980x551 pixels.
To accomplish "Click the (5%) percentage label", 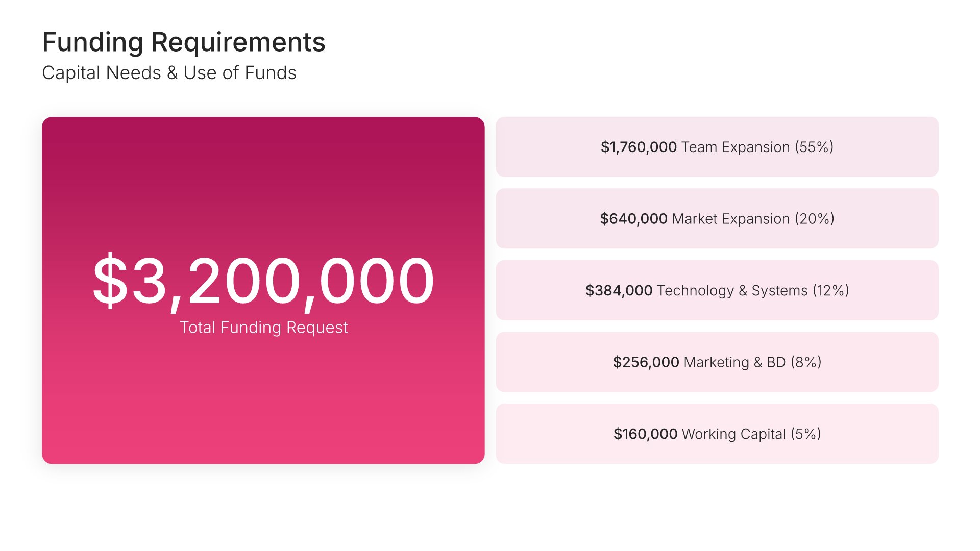I will 806,434.
